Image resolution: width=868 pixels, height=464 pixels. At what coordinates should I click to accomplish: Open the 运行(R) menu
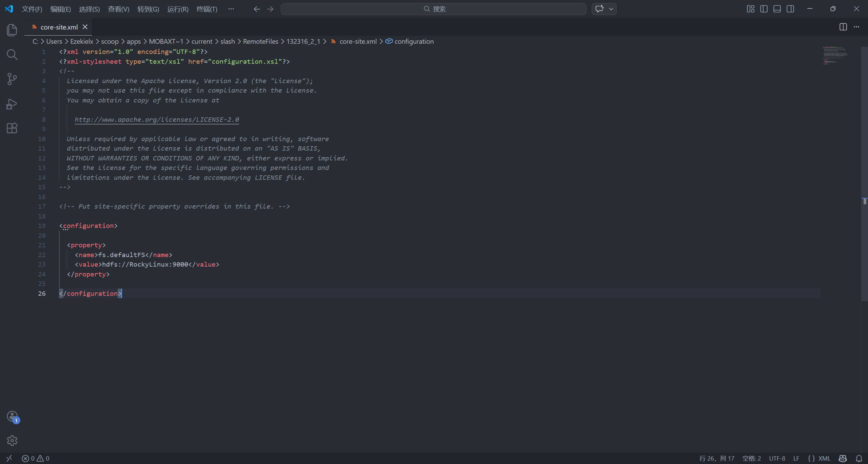coord(178,9)
